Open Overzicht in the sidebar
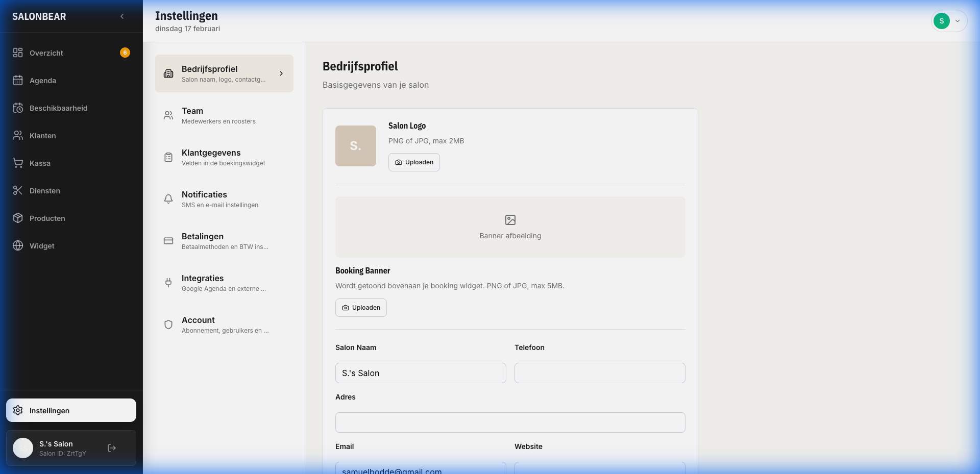 pos(46,53)
